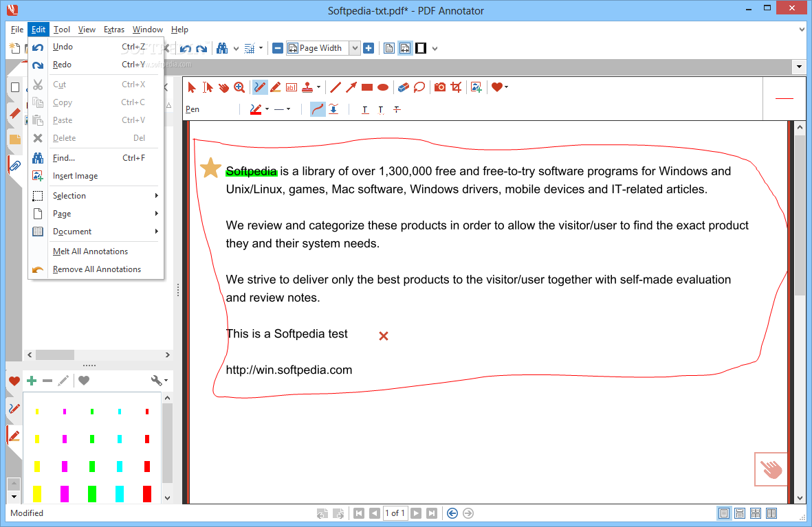This screenshot has width=812, height=527.
Task: Click the pan hand overlay button
Action: click(x=771, y=469)
